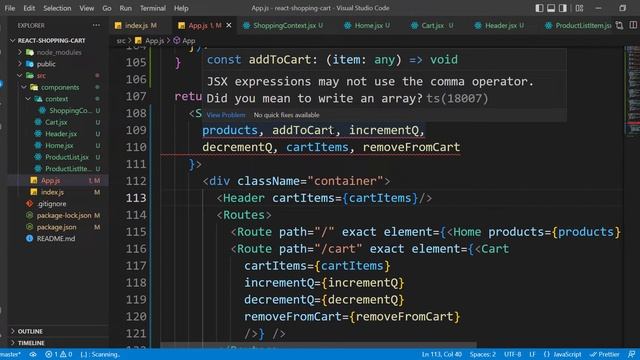The image size is (640, 360).
Task: Toggle bottom panel layout icon
Action: click(x=551, y=8)
